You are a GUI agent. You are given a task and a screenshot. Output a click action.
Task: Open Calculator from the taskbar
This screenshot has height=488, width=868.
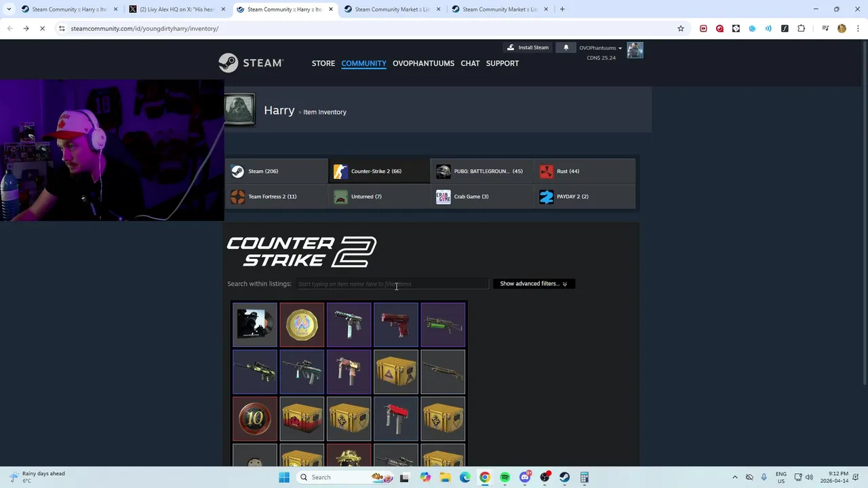point(584,477)
